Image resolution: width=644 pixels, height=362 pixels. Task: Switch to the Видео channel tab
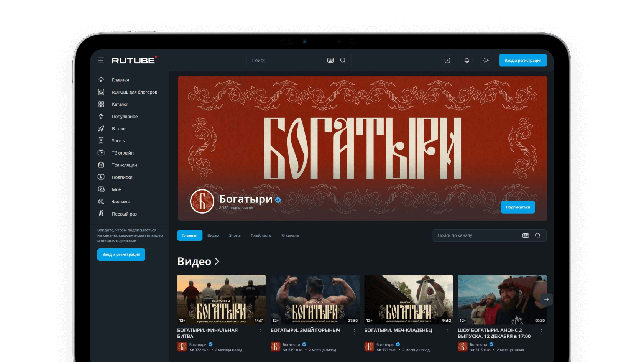213,235
